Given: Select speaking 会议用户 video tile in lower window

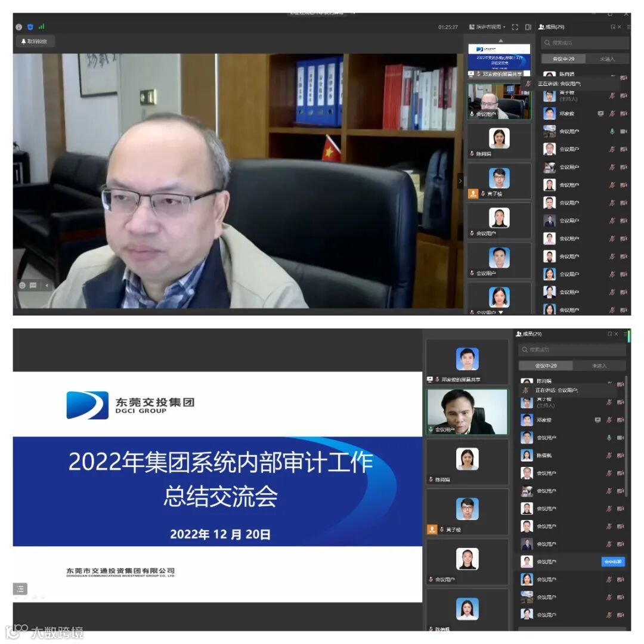Looking at the screenshot, I should click(467, 412).
